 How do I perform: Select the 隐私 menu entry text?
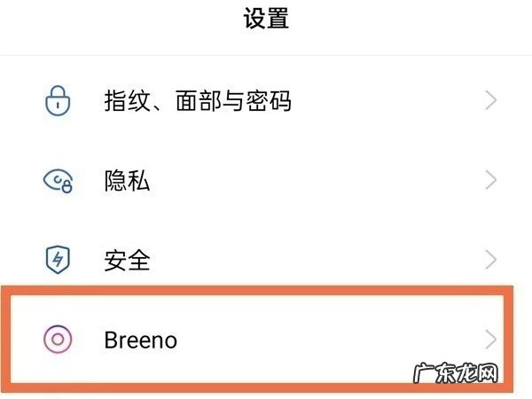(127, 181)
